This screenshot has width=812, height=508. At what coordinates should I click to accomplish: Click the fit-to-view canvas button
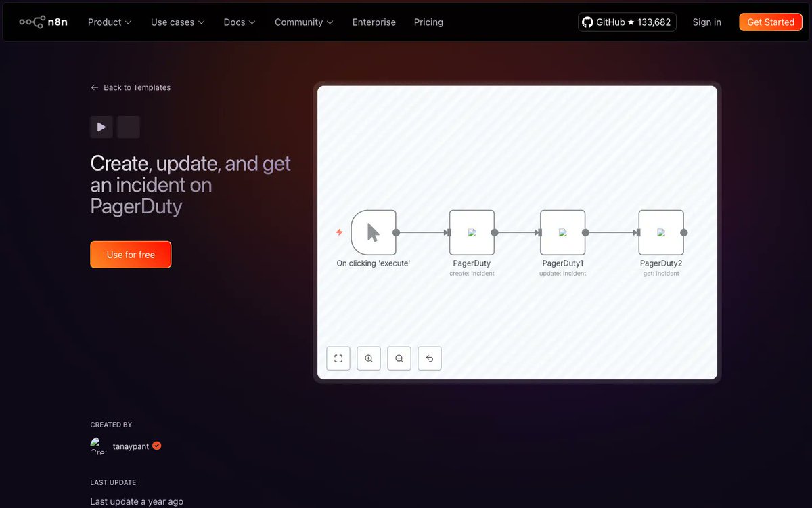pos(338,358)
